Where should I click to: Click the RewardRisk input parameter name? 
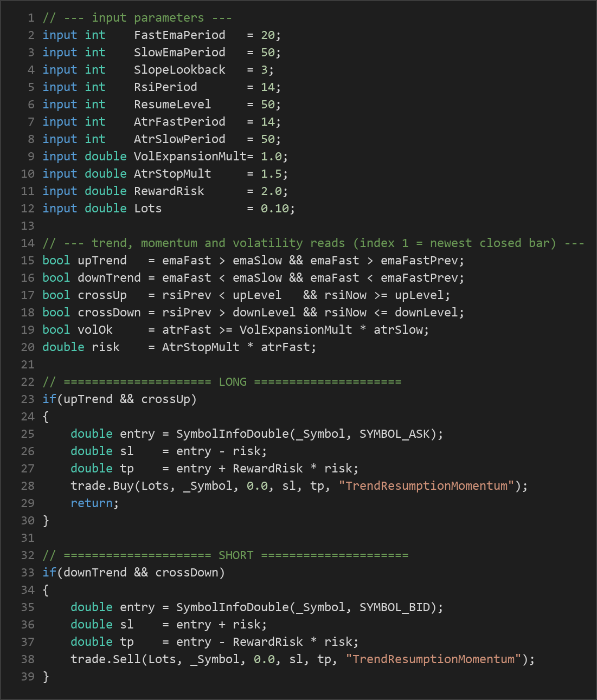point(169,191)
